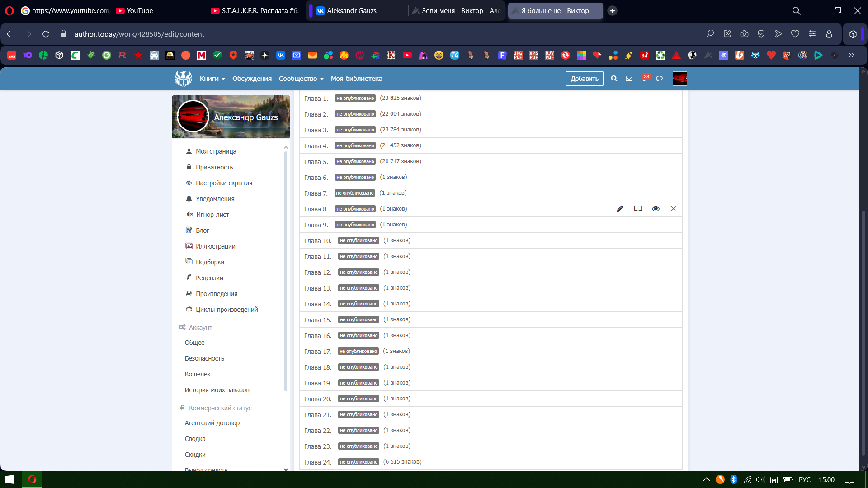
Task: Click the РУС language indicator in taskbar
Action: coord(804,479)
